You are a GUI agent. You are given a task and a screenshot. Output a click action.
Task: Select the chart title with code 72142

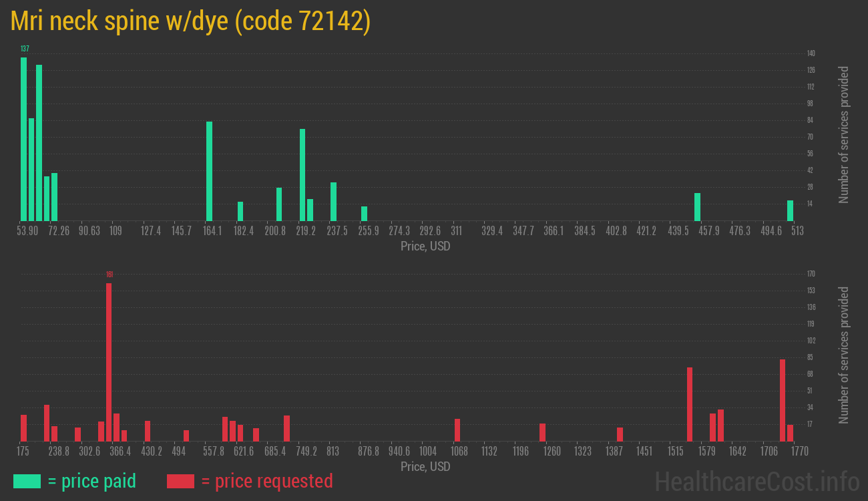tap(190, 22)
